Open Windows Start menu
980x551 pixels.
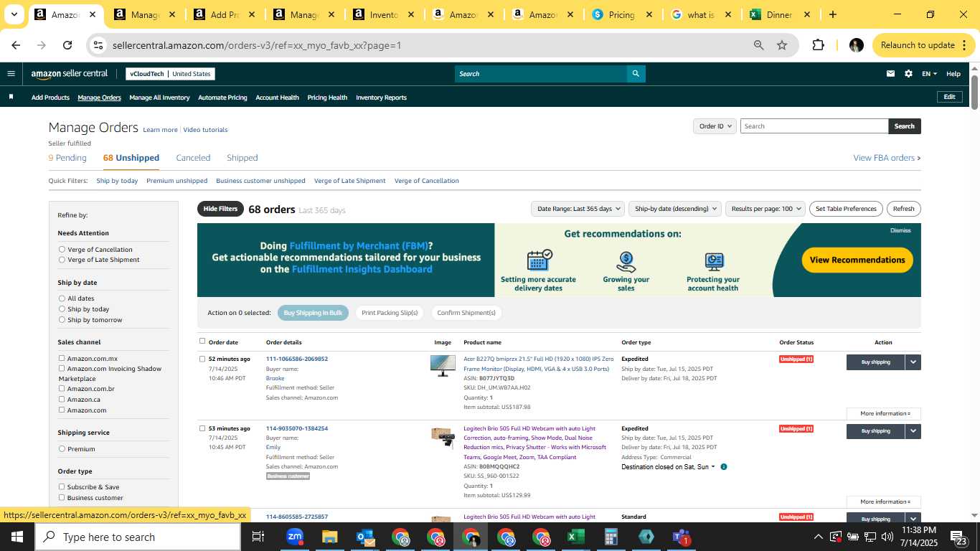pos(17,537)
